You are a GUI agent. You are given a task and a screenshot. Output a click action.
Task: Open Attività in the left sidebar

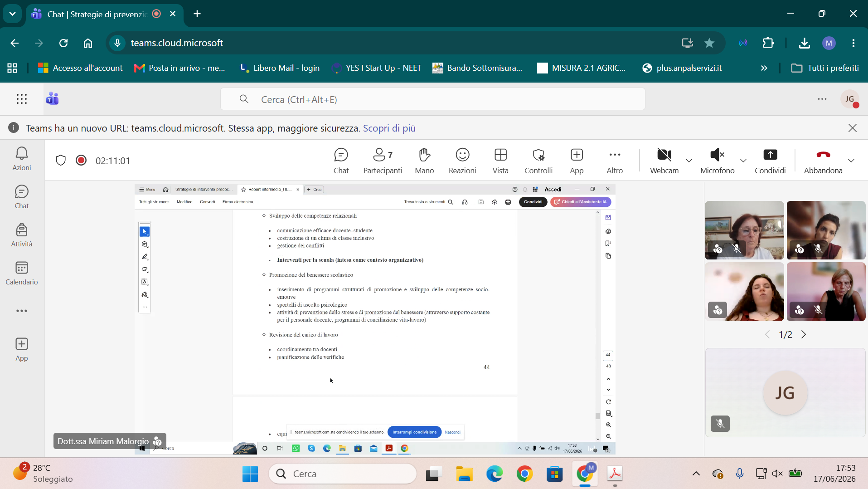(x=22, y=235)
